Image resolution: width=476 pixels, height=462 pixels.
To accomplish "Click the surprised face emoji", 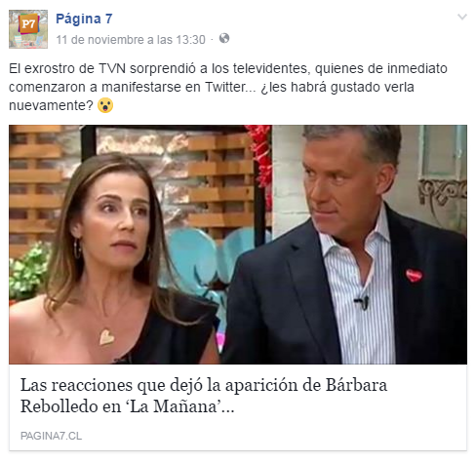I will pyautogui.click(x=105, y=105).
